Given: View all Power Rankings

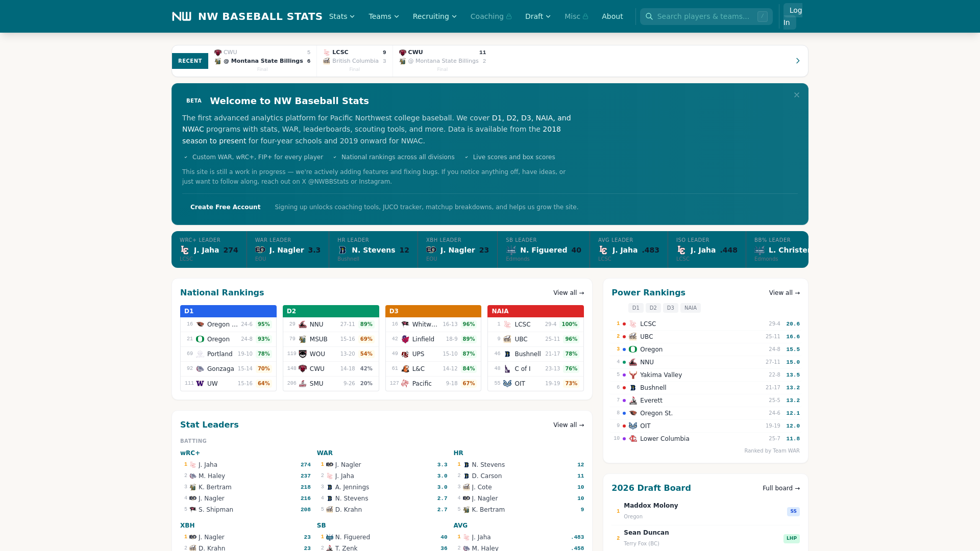Looking at the screenshot, I should pos(784,293).
